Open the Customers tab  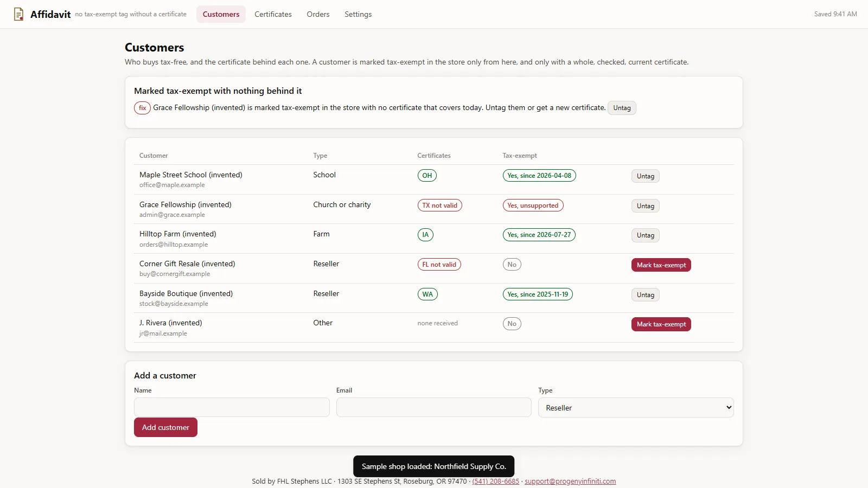coord(221,14)
